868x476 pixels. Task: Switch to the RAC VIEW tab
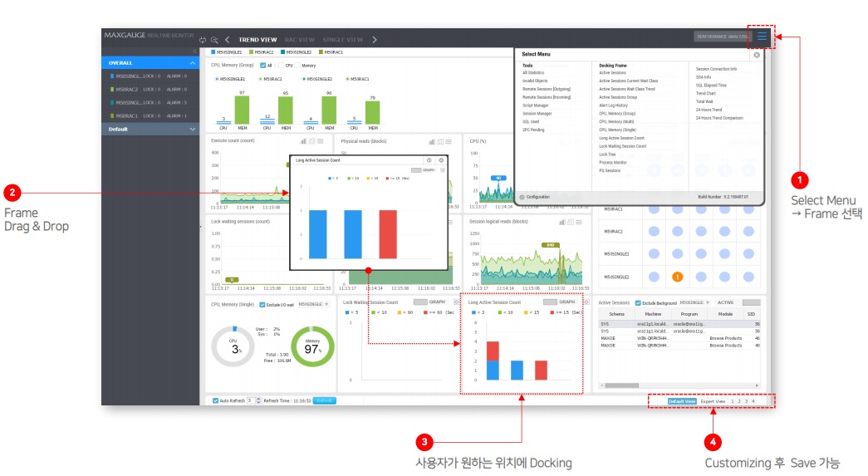click(300, 39)
